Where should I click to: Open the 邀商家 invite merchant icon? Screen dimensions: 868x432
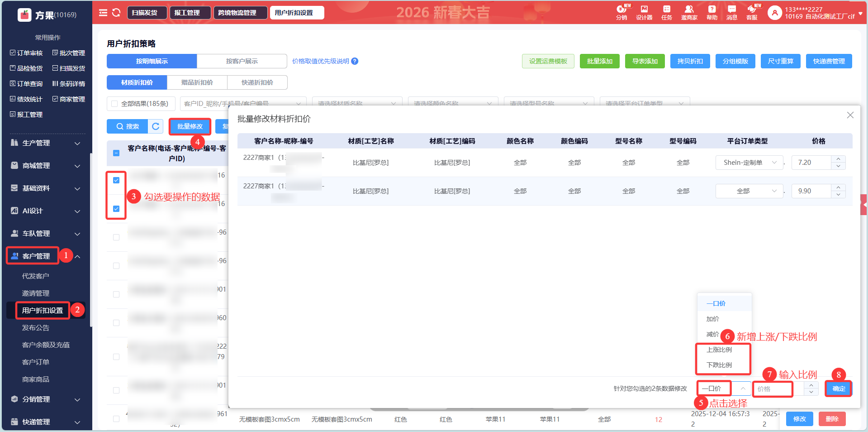[x=689, y=13]
